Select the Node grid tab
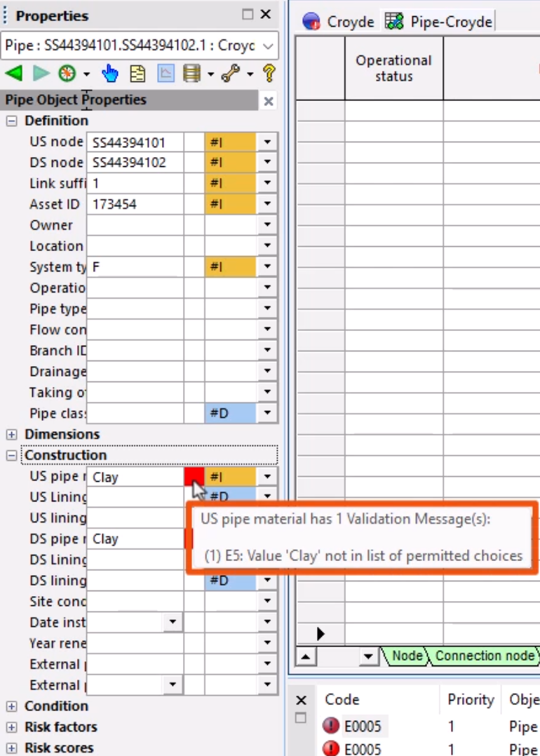540x756 pixels. pyautogui.click(x=407, y=656)
